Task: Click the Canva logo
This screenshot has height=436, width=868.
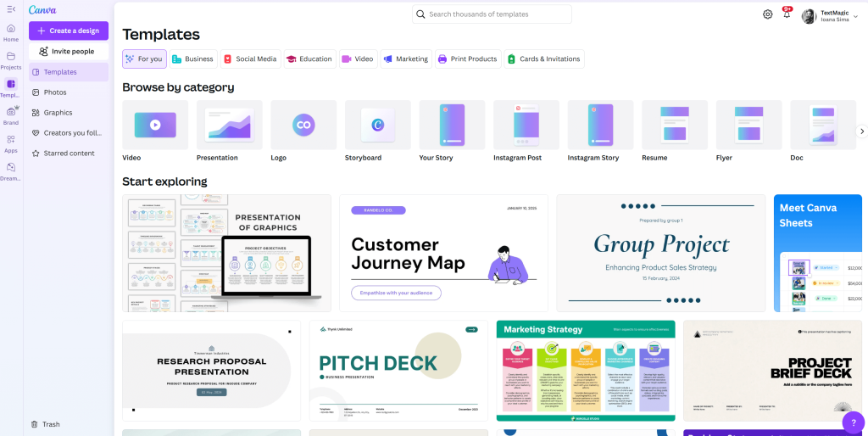Action: click(42, 10)
